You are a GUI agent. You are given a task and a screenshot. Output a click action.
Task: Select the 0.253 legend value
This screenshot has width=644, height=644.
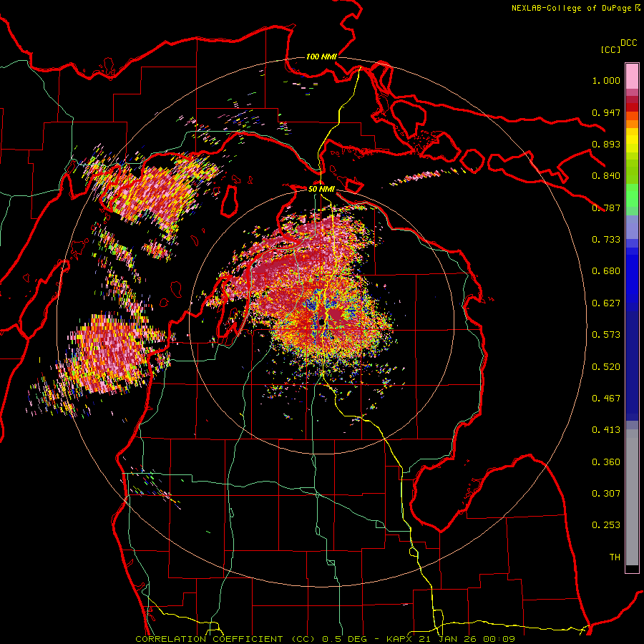tap(606, 525)
